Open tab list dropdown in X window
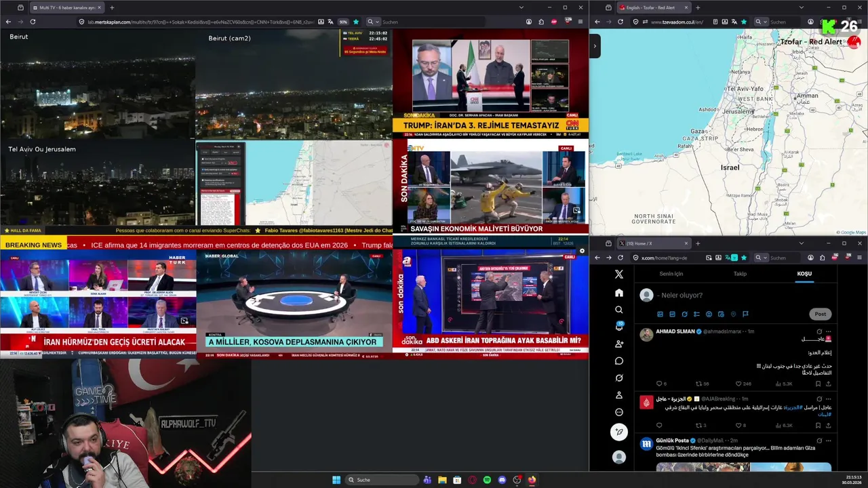868x488 pixels. (801, 243)
